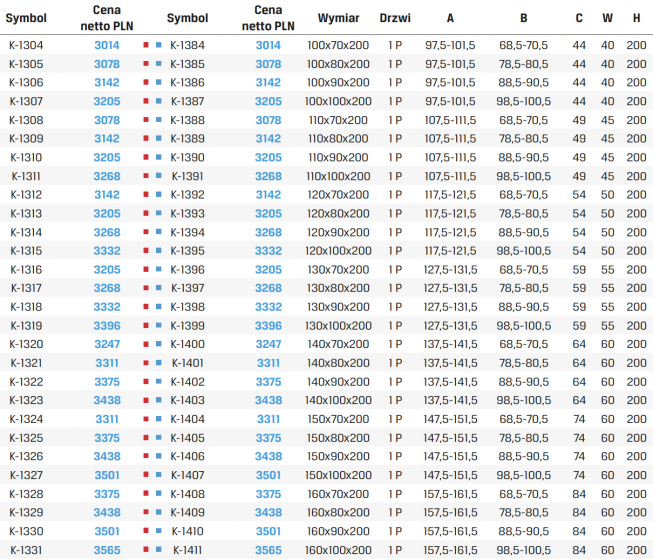The height and width of the screenshot is (560, 653).
Task: Select the second 'Cena netto PLN' header
Action: [268, 18]
